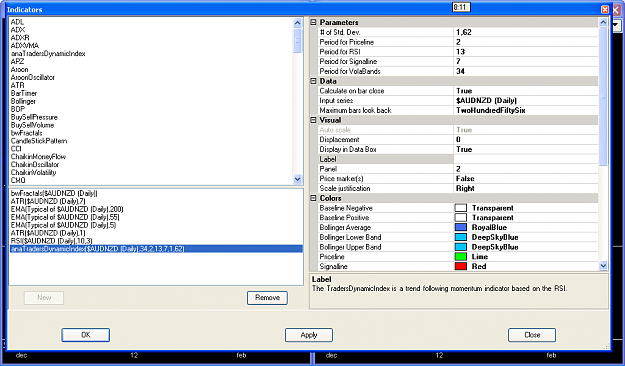The image size is (625, 366).
Task: Select ADX in indicator list
Action: click(x=18, y=30)
